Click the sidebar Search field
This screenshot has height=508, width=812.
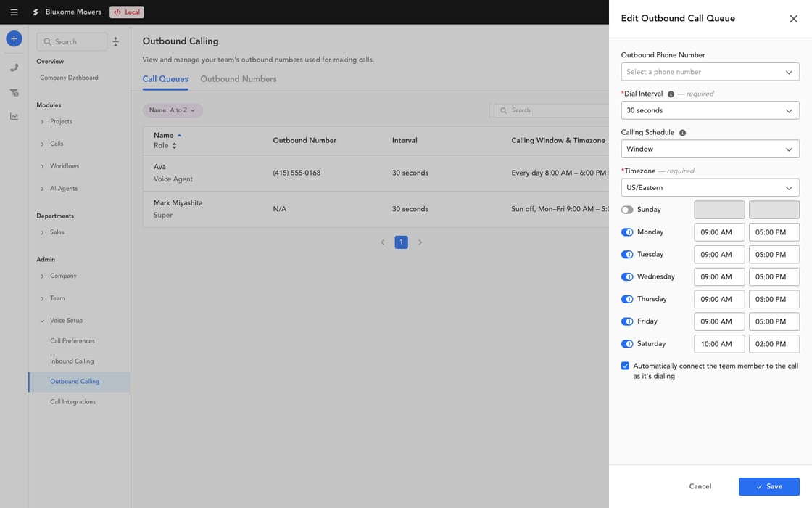pos(72,41)
